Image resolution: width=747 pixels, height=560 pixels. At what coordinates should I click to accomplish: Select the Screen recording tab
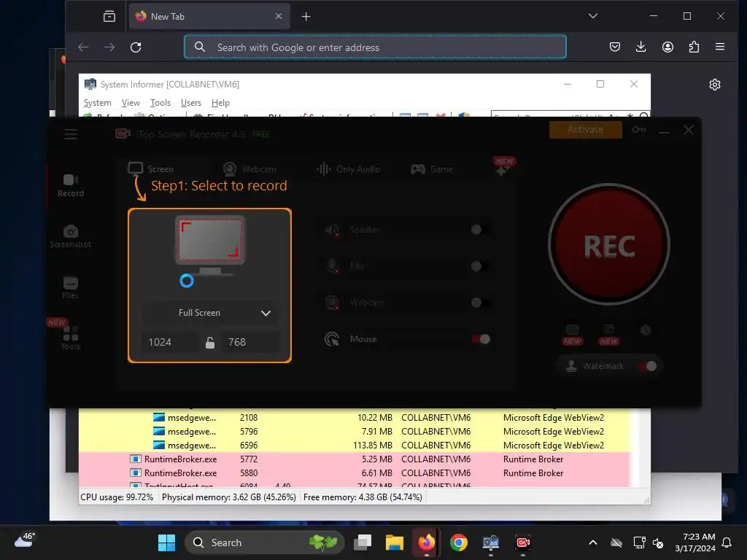150,169
